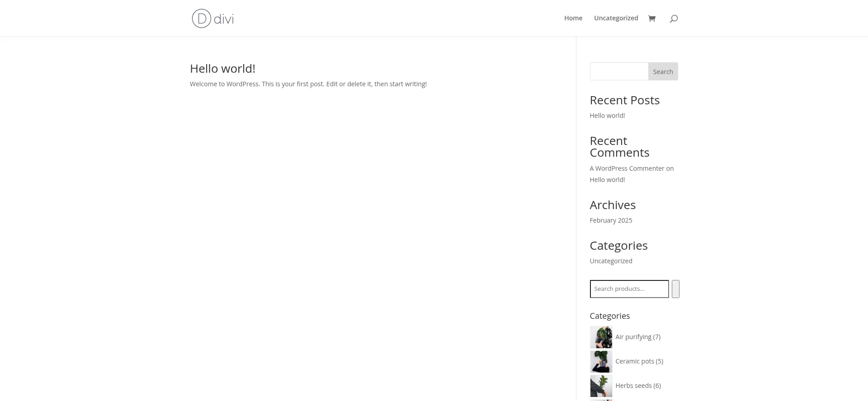The height and width of the screenshot is (401, 868).
Task: Select the "Welcome to WordPress" post excerpt text
Action: click(x=308, y=84)
